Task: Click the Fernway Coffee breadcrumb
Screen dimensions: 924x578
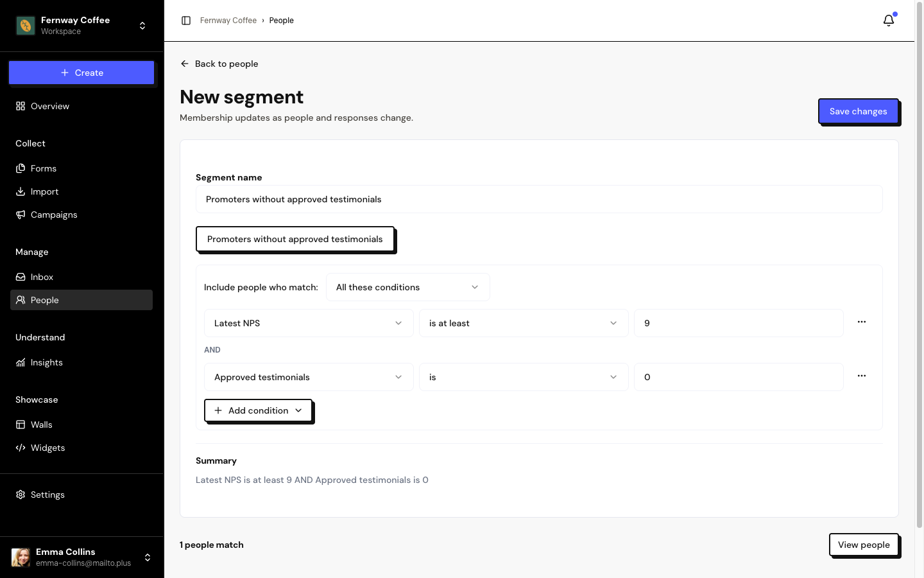Action: pyautogui.click(x=228, y=21)
